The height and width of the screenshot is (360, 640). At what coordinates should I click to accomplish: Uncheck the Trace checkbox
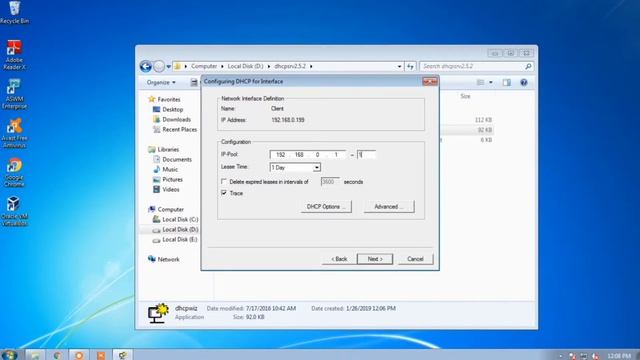pyautogui.click(x=224, y=193)
